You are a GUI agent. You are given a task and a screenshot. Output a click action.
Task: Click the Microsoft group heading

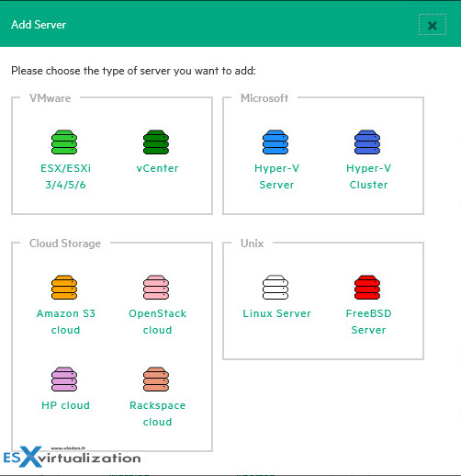tap(264, 98)
